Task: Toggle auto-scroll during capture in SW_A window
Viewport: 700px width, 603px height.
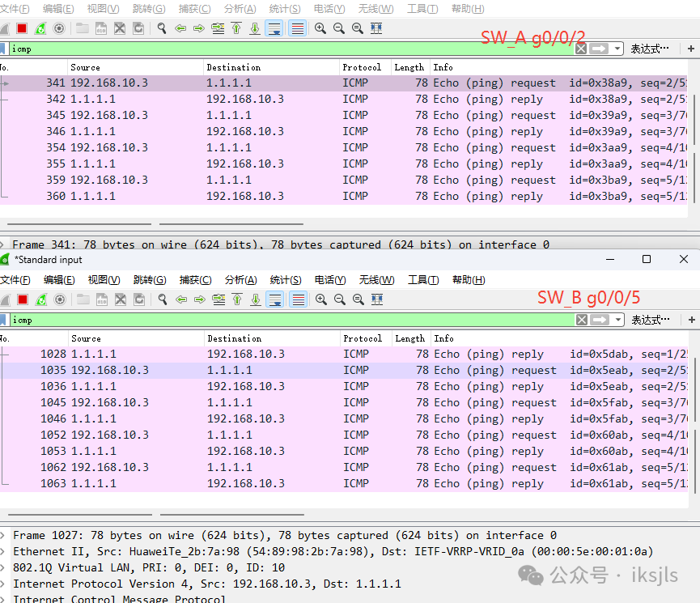Action: click(274, 28)
